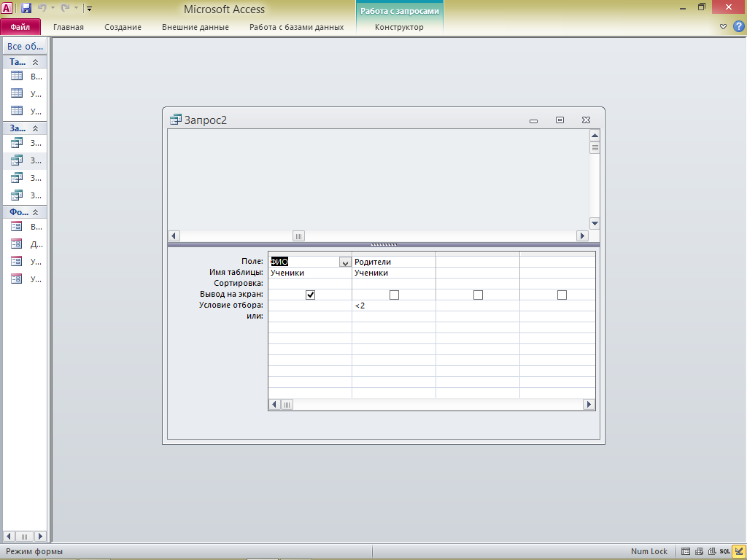Open the form starting with Д
The height and width of the screenshot is (560, 747).
click(x=26, y=244)
